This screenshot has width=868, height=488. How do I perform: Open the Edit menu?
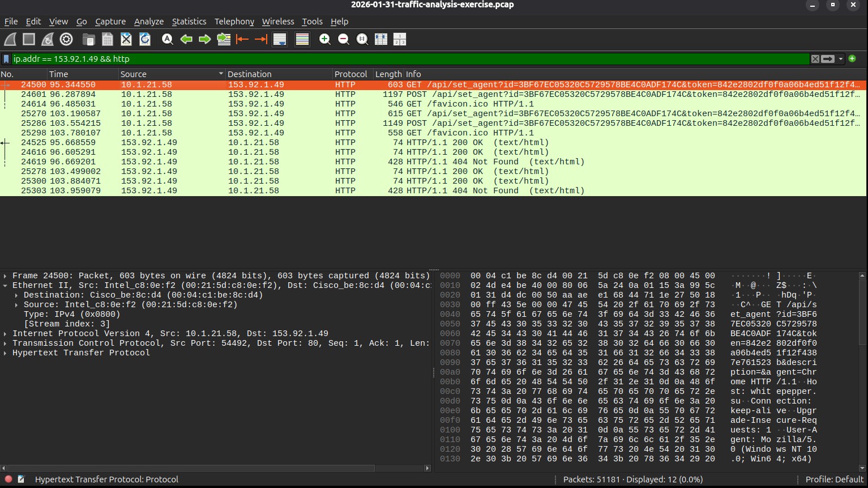coord(33,22)
